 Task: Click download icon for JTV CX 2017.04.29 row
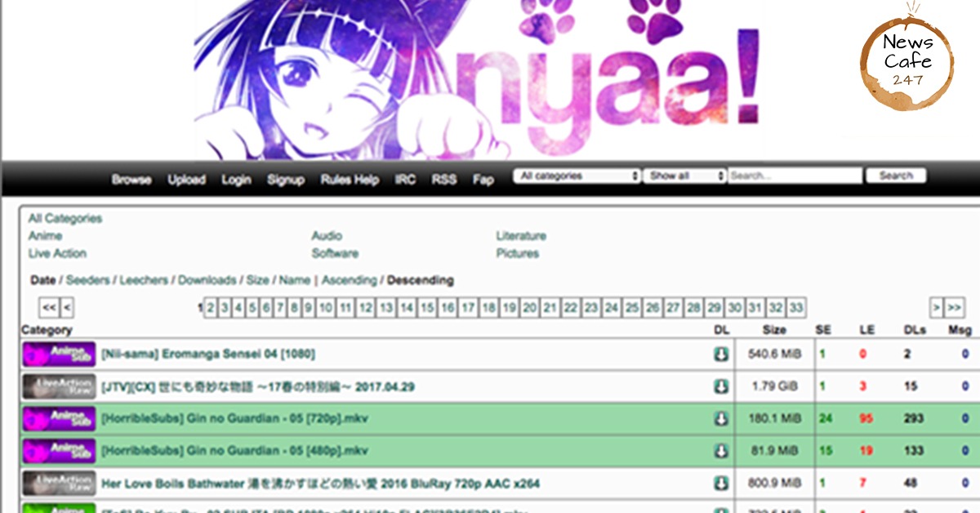721,386
